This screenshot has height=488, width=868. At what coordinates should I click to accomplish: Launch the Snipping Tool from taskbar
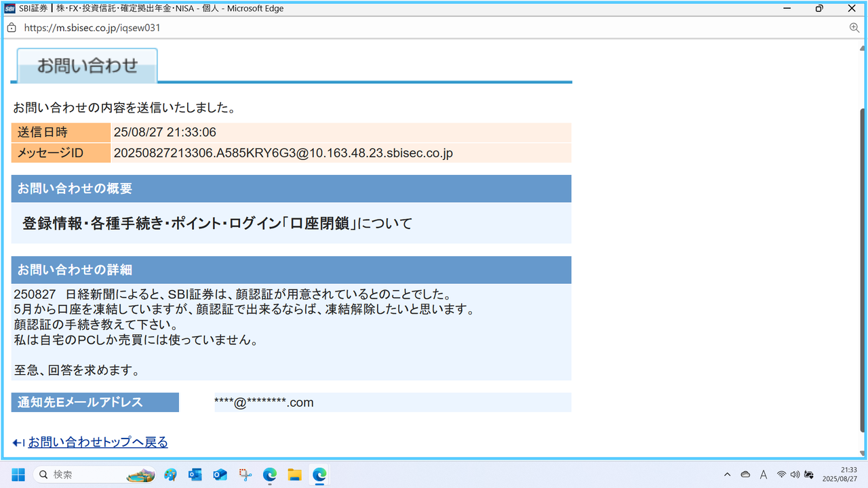tap(245, 474)
